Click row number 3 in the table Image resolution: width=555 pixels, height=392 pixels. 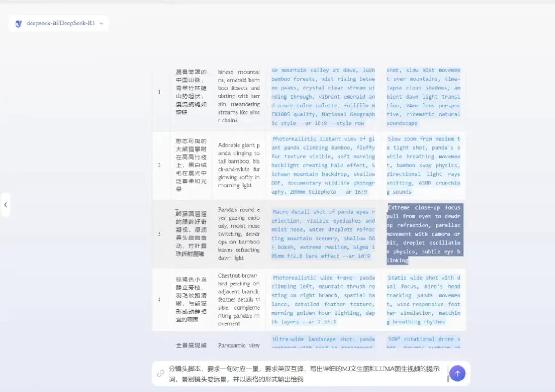point(159,234)
